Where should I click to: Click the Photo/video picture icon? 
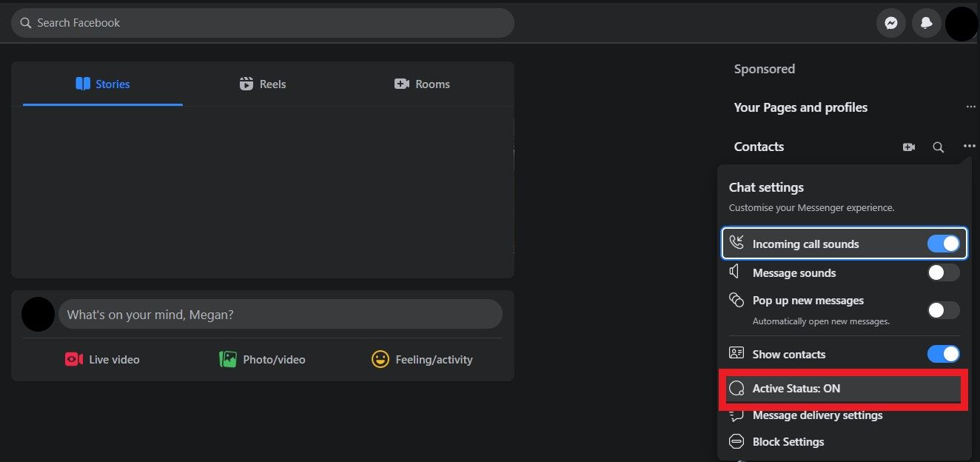click(228, 360)
